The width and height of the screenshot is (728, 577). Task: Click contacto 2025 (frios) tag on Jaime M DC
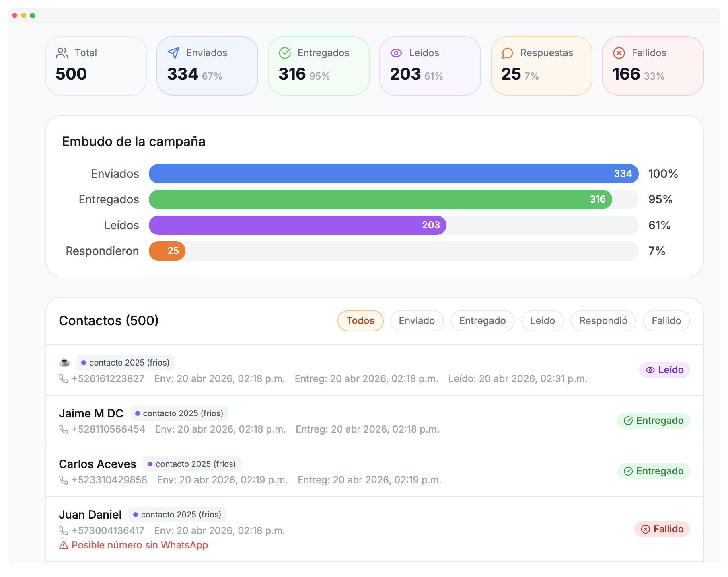tap(179, 413)
